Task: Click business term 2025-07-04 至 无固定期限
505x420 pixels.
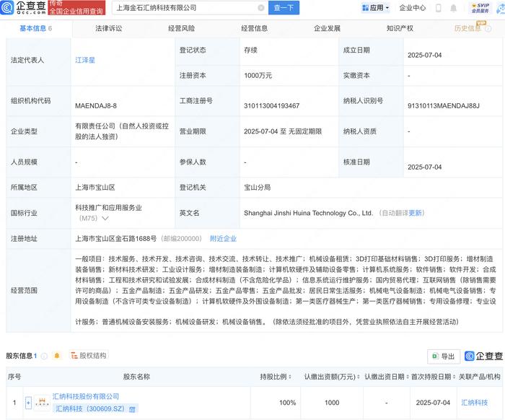Action: (x=283, y=131)
